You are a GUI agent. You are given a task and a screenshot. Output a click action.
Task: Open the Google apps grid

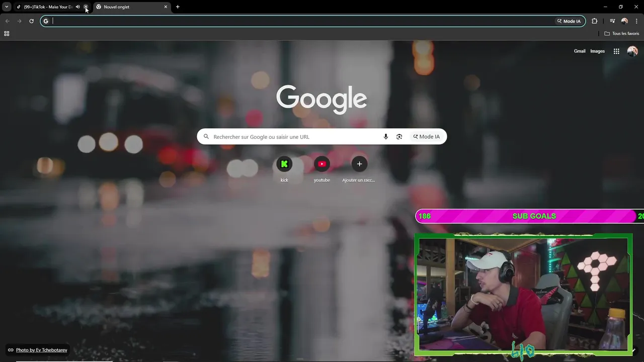point(616,51)
